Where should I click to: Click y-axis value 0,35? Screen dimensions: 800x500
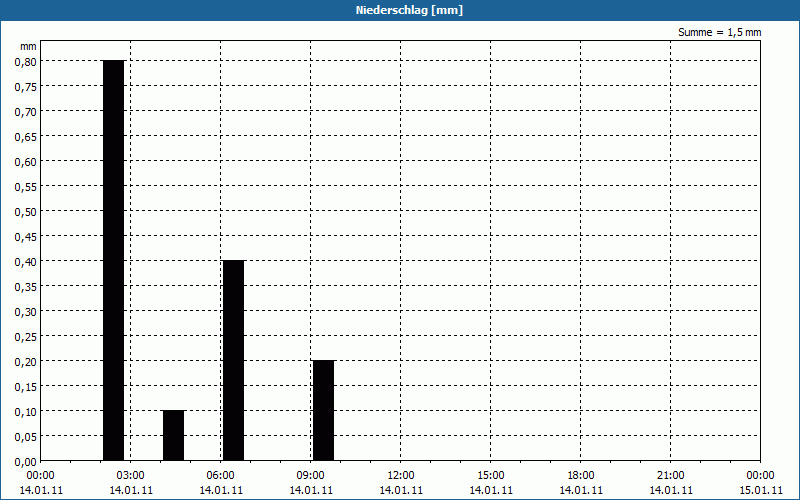coord(26,286)
